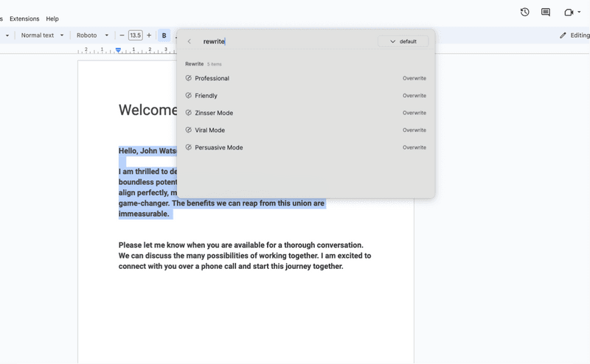Click Overwrite next to Persuasive Mode
Viewport: 590px width, 364px height.
coord(414,147)
